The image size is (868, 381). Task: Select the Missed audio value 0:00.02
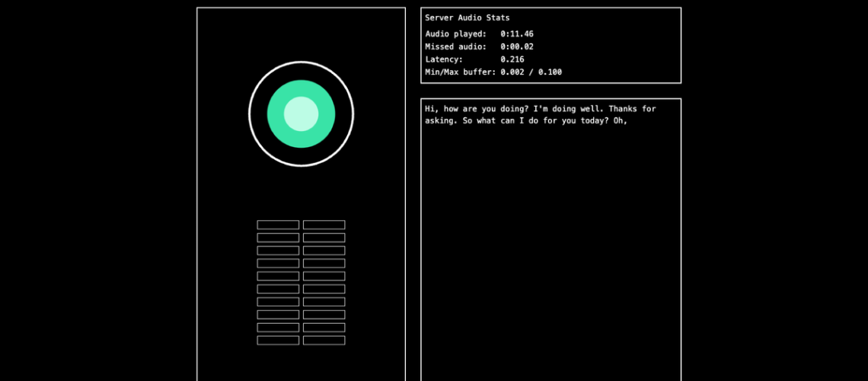click(517, 46)
